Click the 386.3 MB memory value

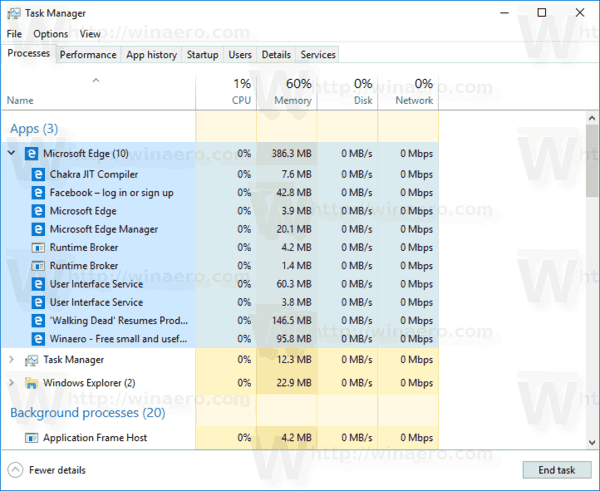pyautogui.click(x=292, y=153)
